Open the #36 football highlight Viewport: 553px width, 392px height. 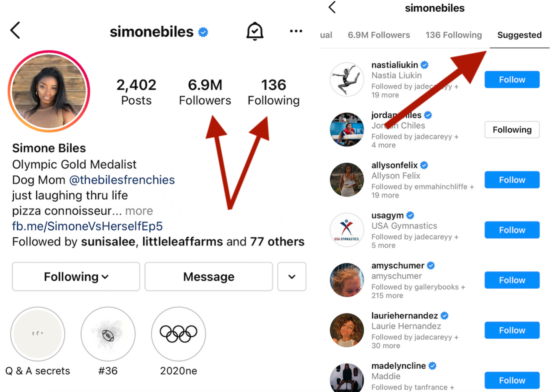(x=108, y=334)
